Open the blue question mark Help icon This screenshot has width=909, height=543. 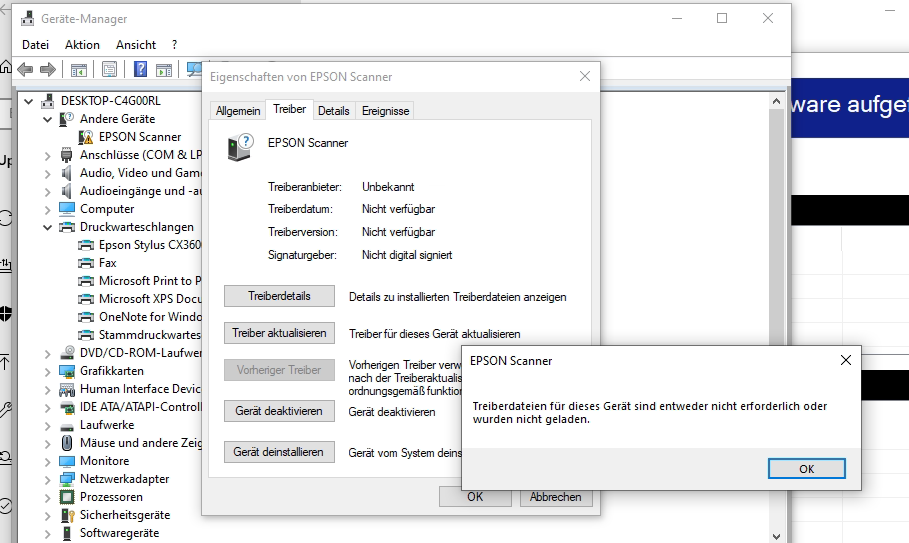click(x=140, y=70)
